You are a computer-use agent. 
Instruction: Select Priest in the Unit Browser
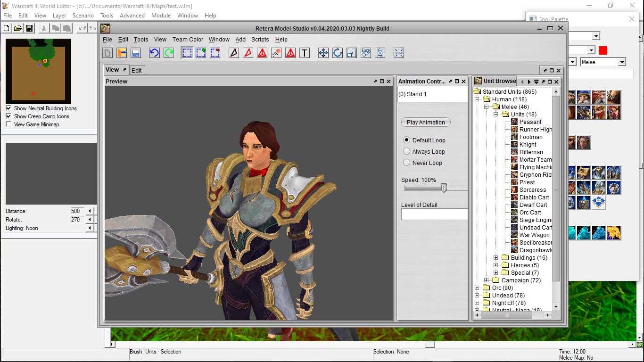point(527,182)
